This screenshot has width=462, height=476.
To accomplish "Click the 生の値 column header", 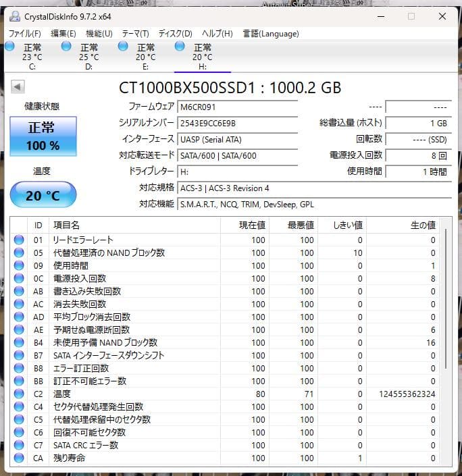I will [x=403, y=226].
